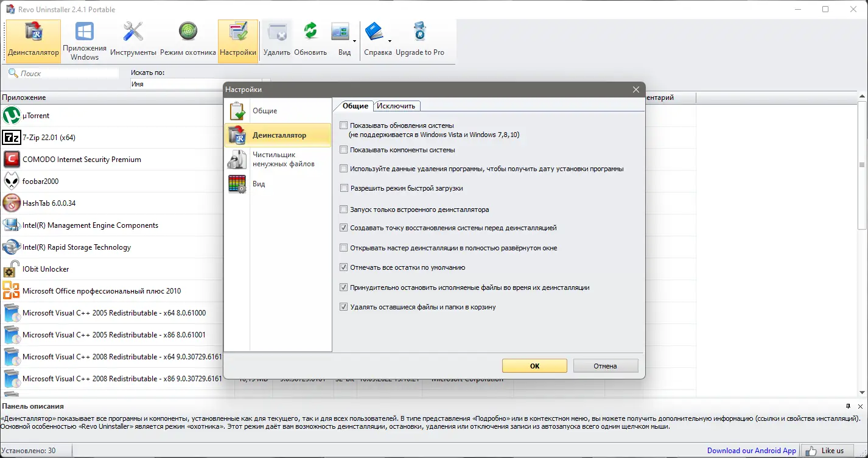
Task: Enable Показывать компоненты системы checkbox
Action: [x=344, y=150]
